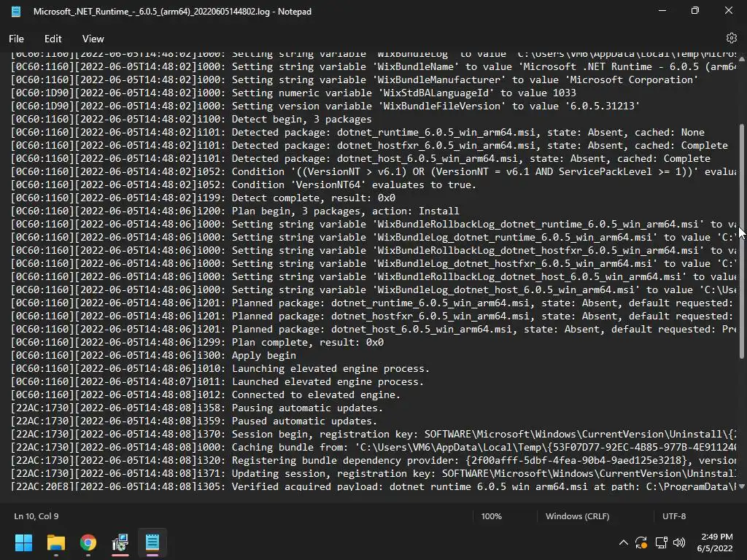Click the 'WixBundleManufacturer' line
This screenshot has width=747, height=560.
point(355,79)
